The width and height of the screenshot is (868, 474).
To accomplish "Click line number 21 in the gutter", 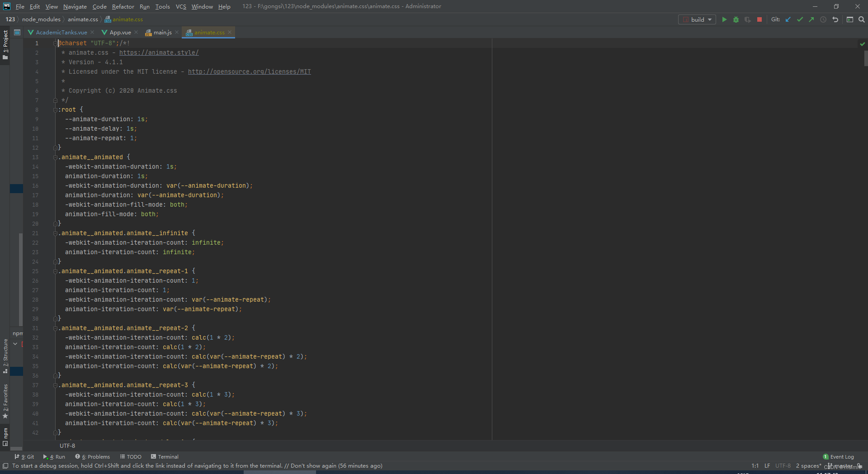I will [x=35, y=233].
